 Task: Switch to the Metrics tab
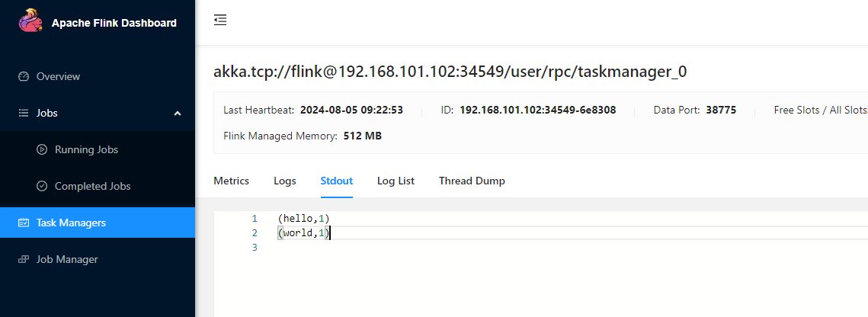click(x=232, y=181)
